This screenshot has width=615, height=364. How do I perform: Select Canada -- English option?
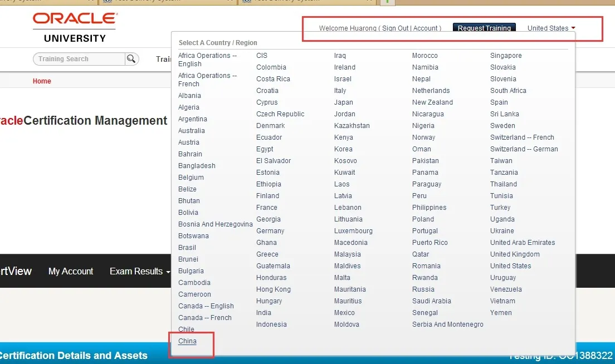(206, 306)
